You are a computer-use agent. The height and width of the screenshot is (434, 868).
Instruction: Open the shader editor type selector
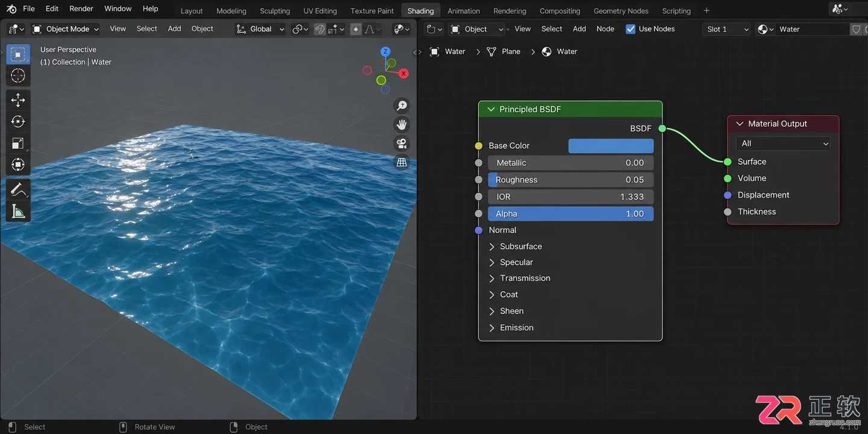pyautogui.click(x=433, y=29)
